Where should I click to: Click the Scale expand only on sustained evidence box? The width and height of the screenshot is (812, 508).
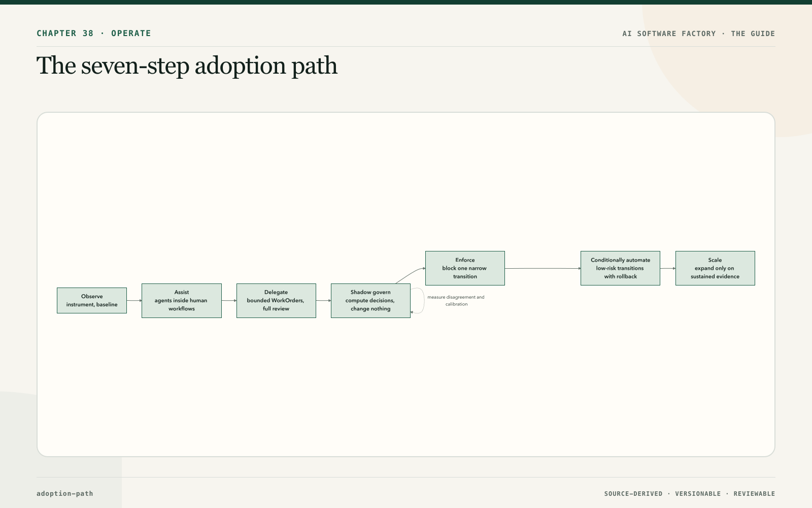tap(715, 268)
